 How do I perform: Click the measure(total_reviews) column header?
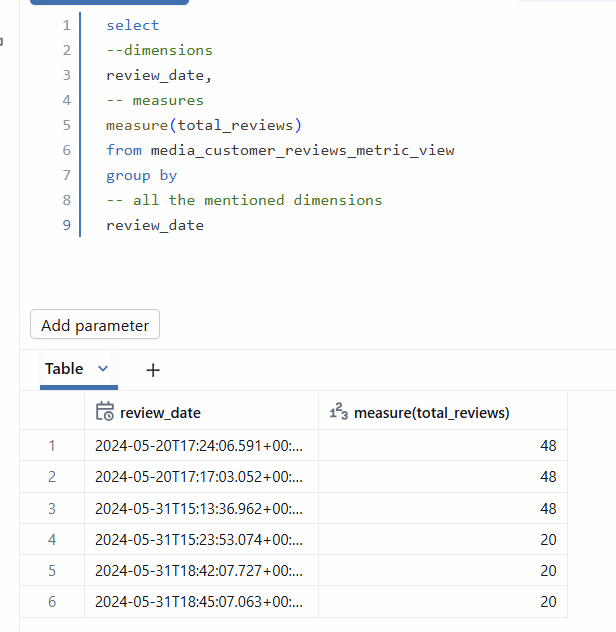tap(443, 412)
